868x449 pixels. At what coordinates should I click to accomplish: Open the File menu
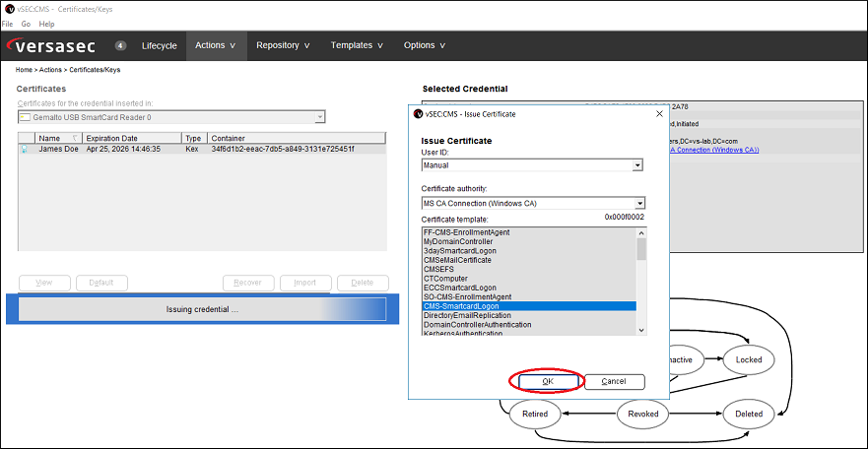[x=7, y=25]
